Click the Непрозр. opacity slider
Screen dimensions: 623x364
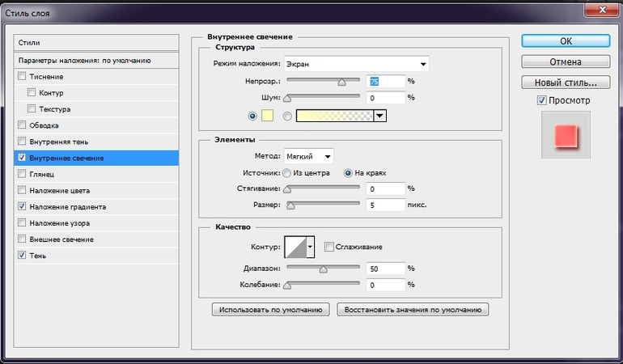point(324,81)
